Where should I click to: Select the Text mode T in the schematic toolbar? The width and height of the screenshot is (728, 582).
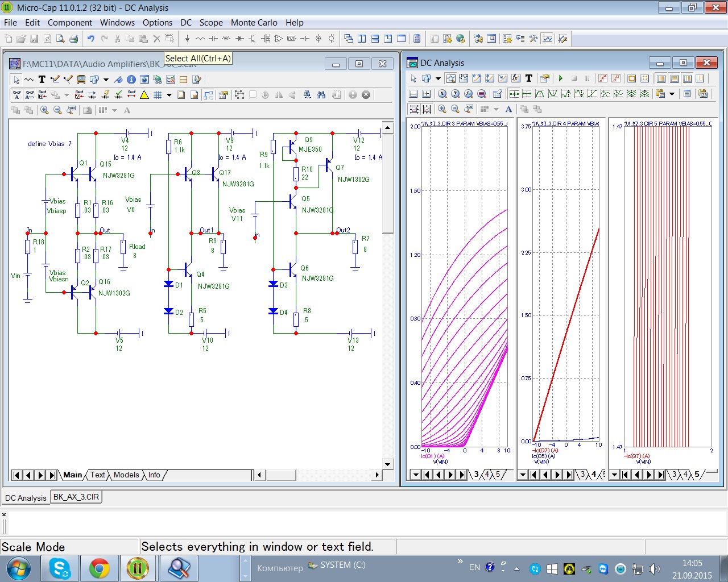42,80
